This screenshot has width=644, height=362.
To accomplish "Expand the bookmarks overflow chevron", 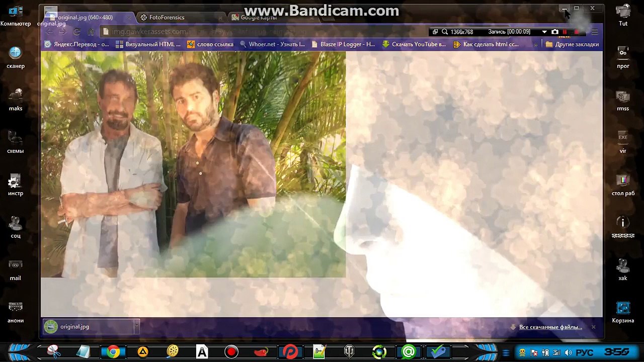I will click(535, 44).
